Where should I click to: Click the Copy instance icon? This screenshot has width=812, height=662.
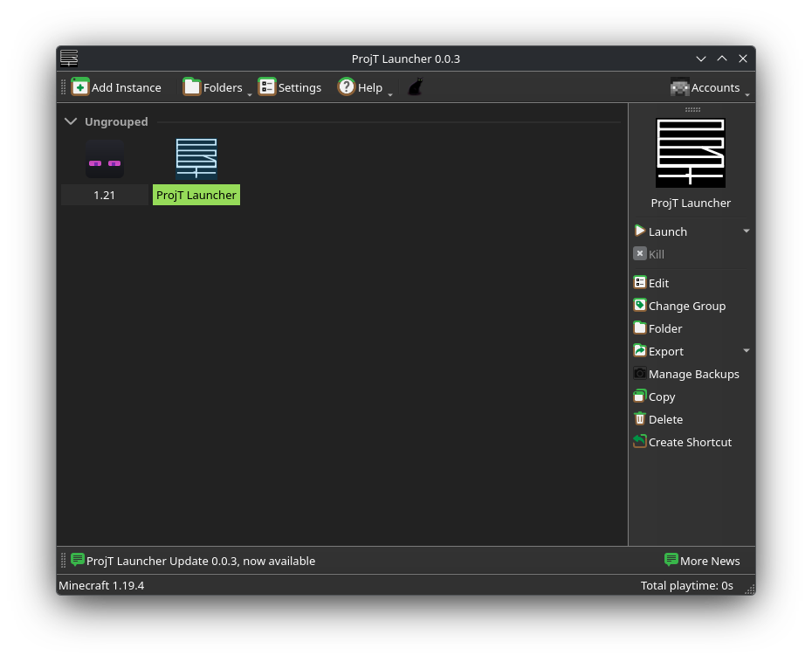[640, 396]
